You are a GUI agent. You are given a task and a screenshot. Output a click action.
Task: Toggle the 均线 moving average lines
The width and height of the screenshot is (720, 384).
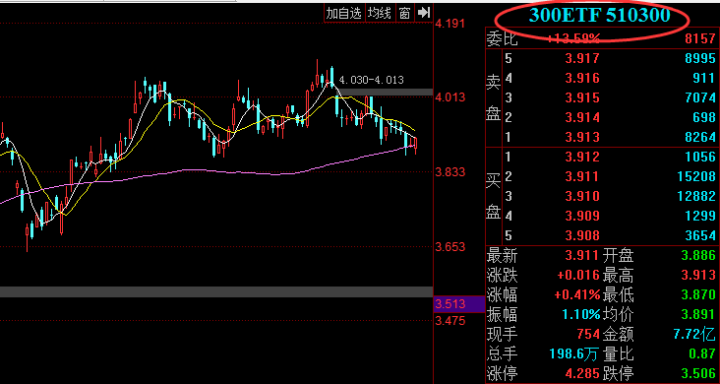pyautogui.click(x=379, y=13)
